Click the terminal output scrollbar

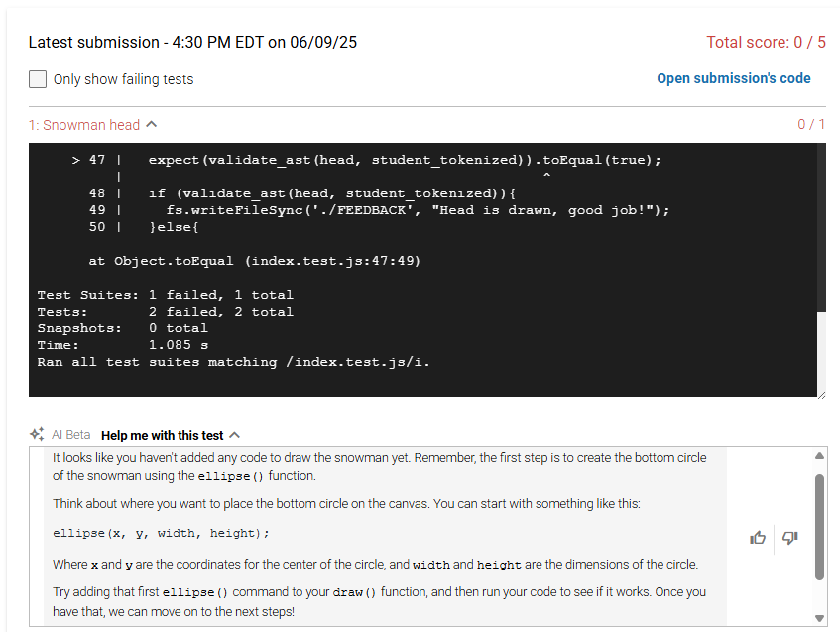822,227
